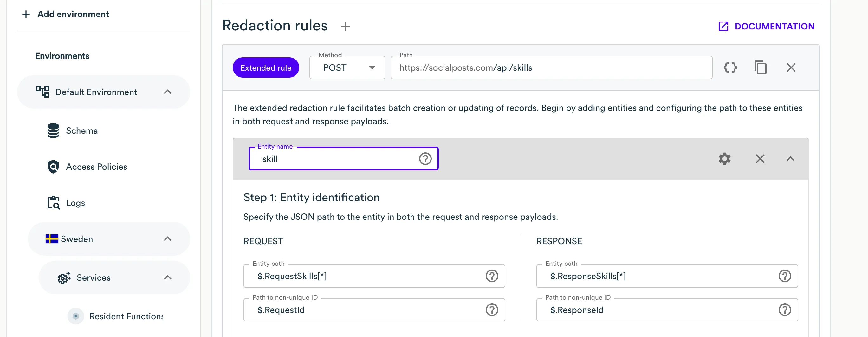Image resolution: width=868 pixels, height=337 pixels.
Task: Click help icon in Entity name field
Action: (425, 159)
